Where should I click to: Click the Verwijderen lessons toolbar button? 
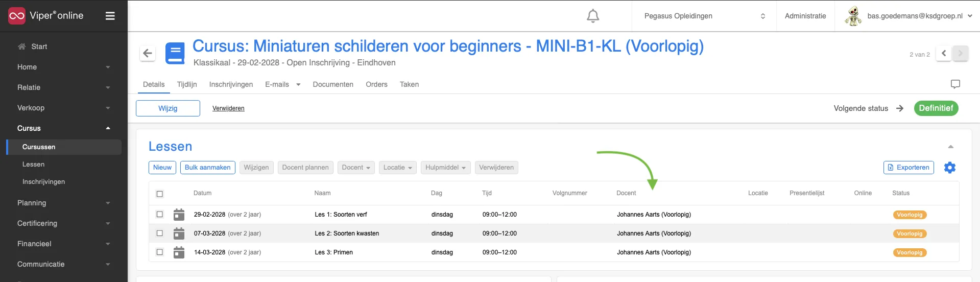point(496,168)
